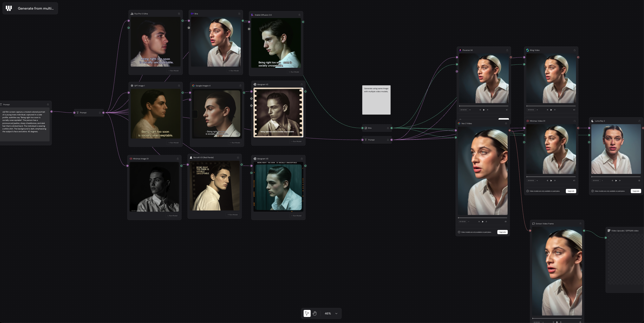644x323 pixels.
Task: Click the Kling Video logo icon
Action: (x=528, y=50)
